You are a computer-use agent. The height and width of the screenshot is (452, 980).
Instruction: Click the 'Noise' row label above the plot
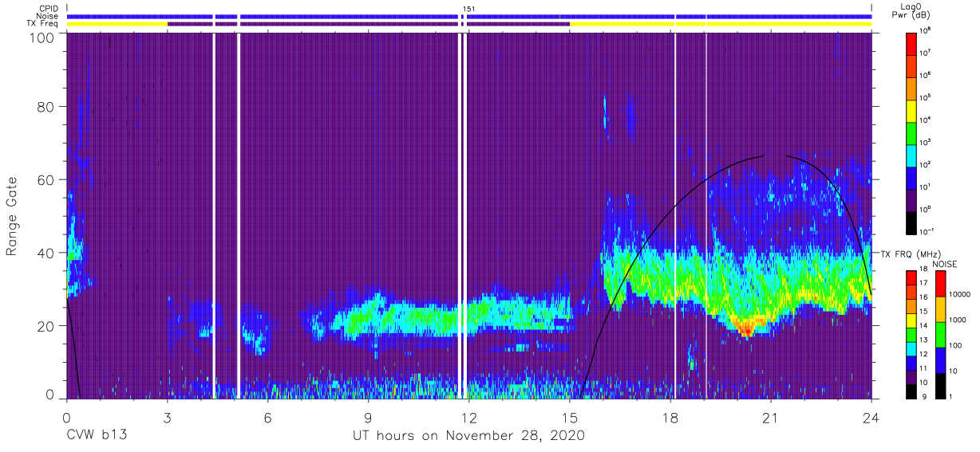click(48, 16)
